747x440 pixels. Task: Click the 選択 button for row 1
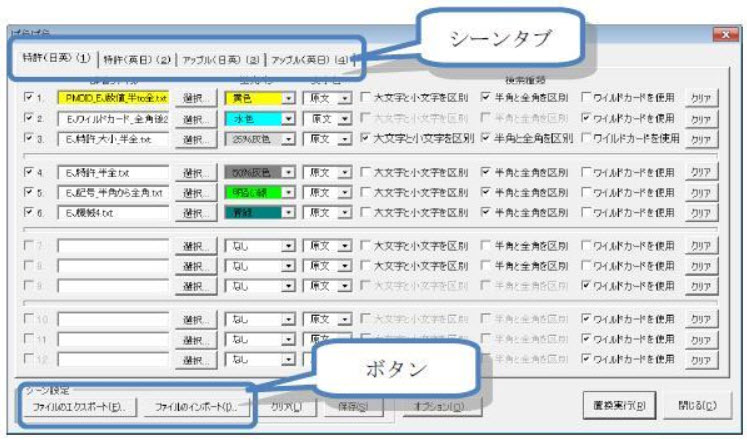(x=194, y=98)
